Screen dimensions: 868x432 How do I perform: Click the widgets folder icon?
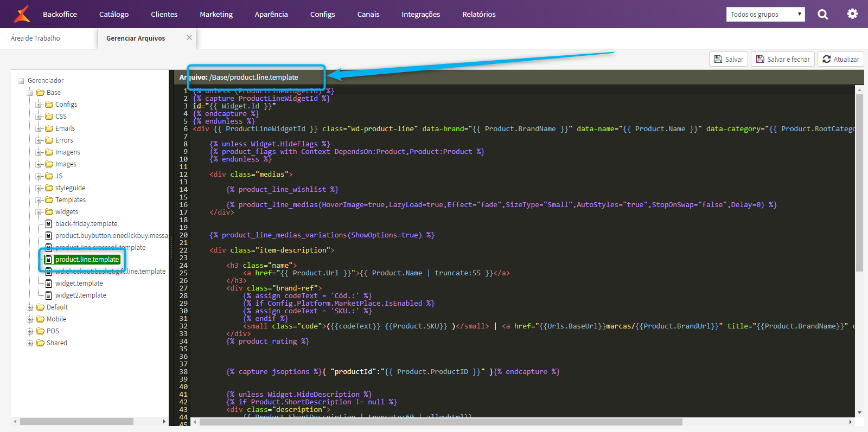[x=49, y=211]
